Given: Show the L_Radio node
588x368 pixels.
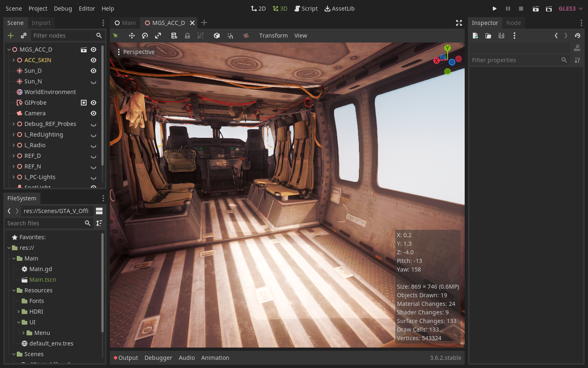Looking at the screenshot, I should coord(94,146).
